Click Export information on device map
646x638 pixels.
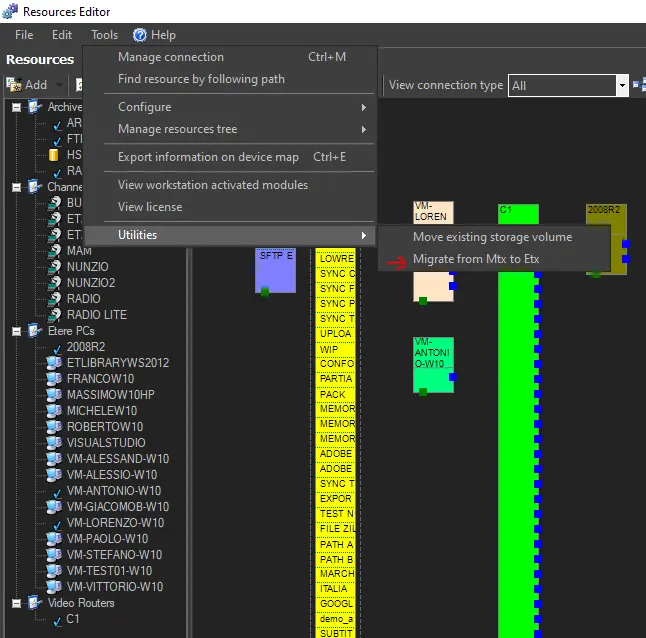[x=208, y=157]
